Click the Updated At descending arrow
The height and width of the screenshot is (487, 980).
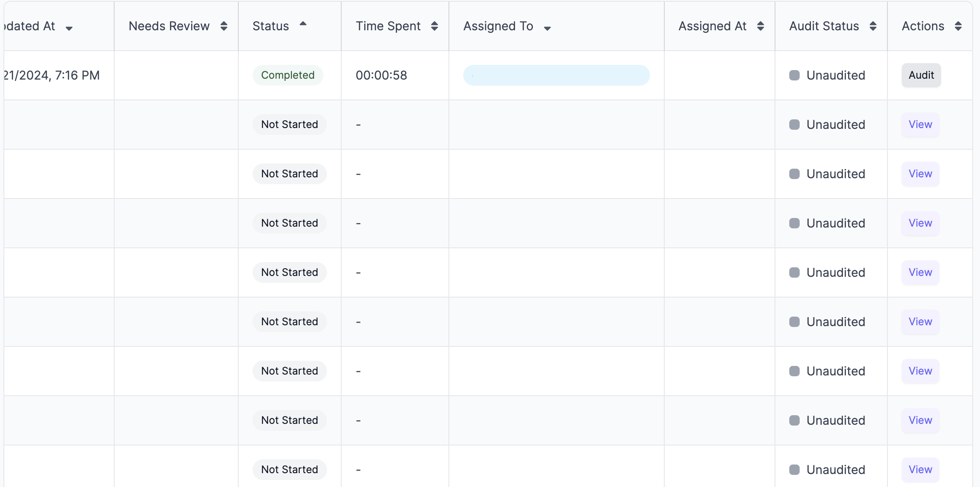tap(69, 29)
